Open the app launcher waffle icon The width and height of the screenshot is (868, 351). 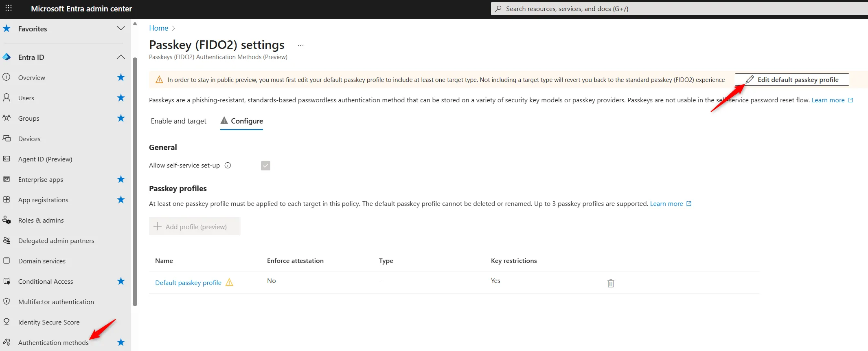point(9,8)
